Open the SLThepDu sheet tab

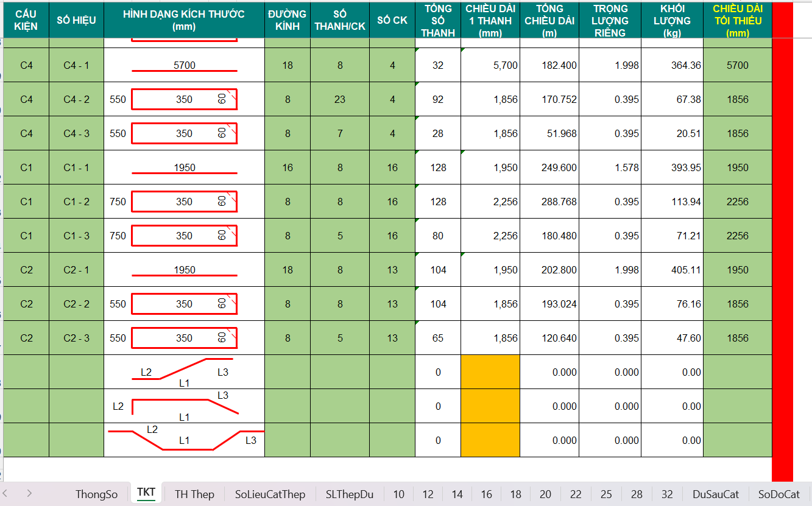[350, 494]
